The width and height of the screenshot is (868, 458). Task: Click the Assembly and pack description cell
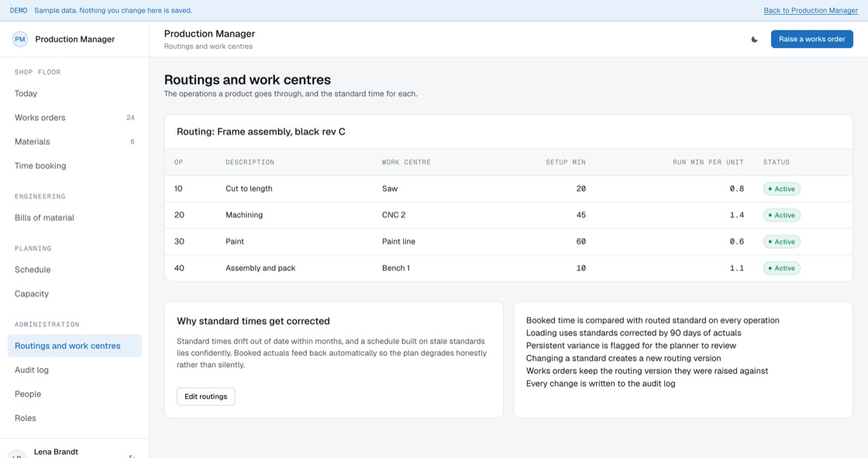pyautogui.click(x=260, y=268)
